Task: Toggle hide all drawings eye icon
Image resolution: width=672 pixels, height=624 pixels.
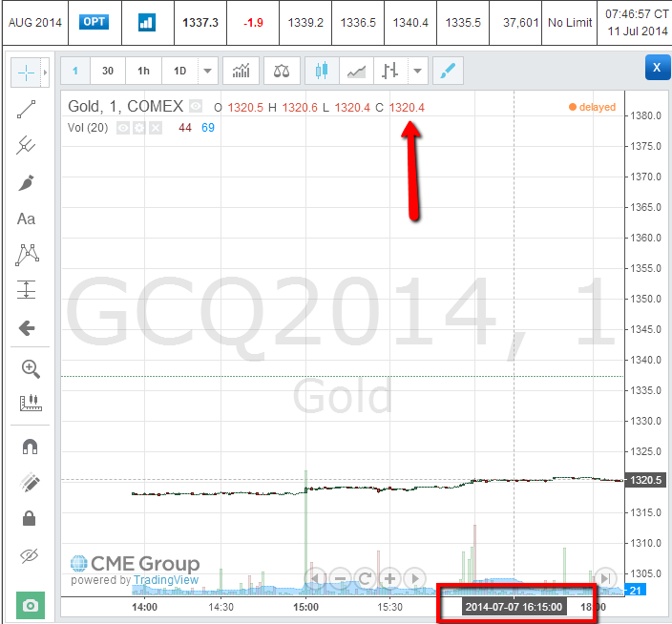Action: [30, 556]
